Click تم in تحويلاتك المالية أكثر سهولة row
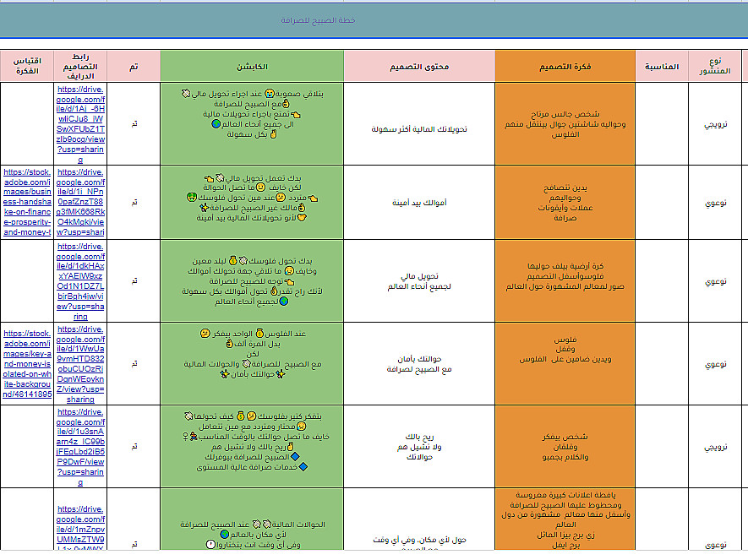Image resolution: width=748 pixels, height=560 pixels. 134,124
